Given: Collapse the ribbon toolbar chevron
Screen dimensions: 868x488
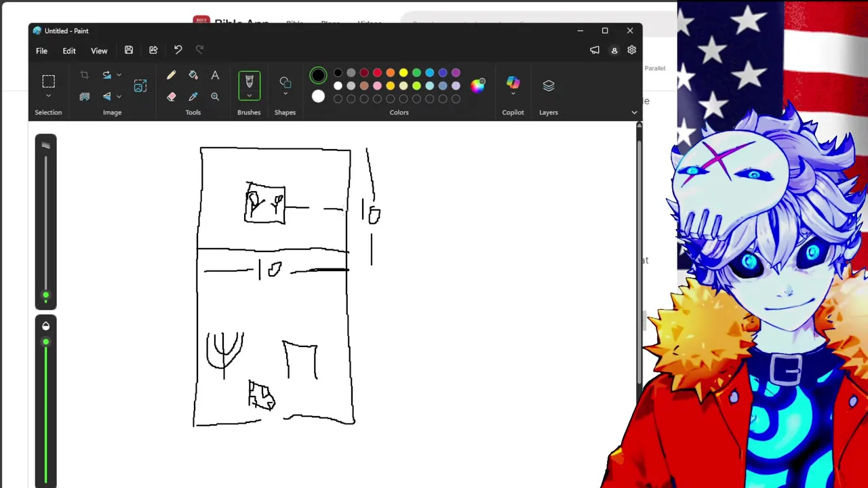Looking at the screenshot, I should [x=634, y=113].
